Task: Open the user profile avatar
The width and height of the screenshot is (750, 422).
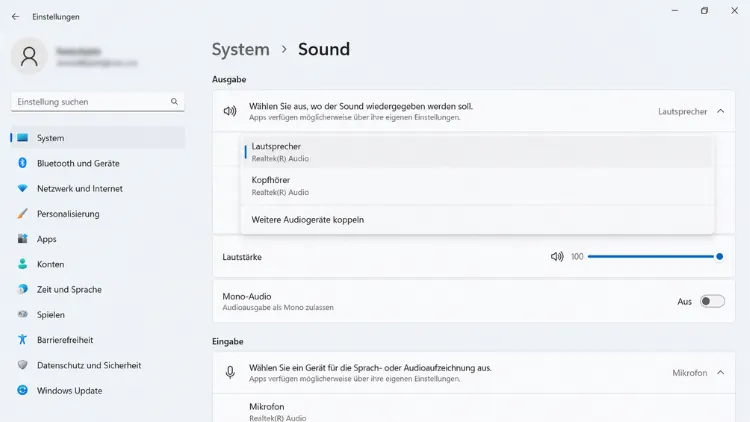Action: coord(29,56)
